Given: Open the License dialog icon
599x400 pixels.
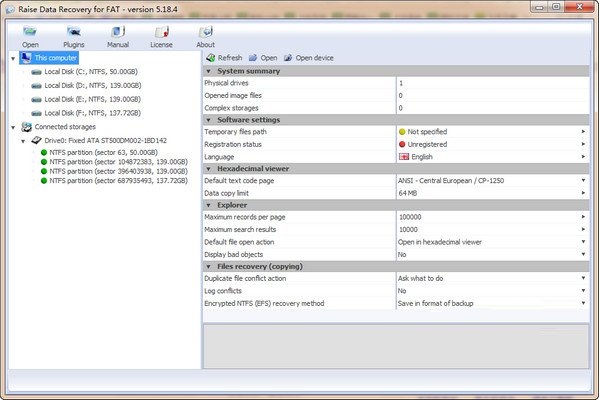Looking at the screenshot, I should [162, 32].
